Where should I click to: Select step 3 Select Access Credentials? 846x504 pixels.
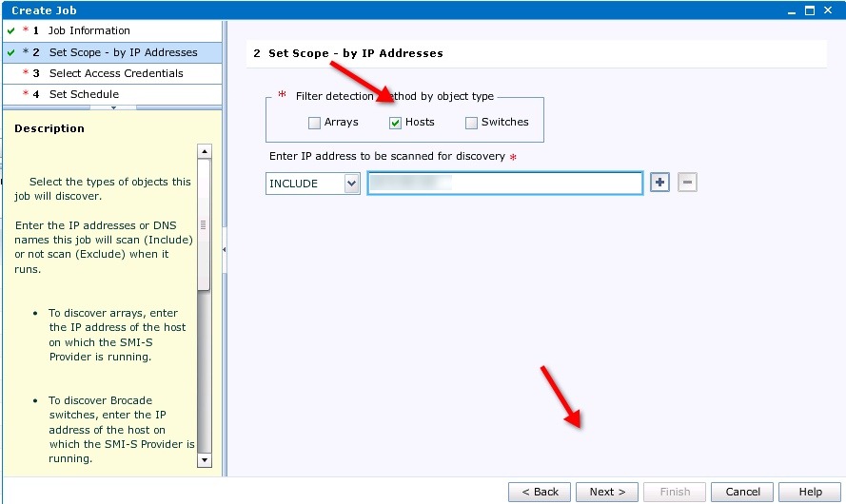(x=115, y=73)
